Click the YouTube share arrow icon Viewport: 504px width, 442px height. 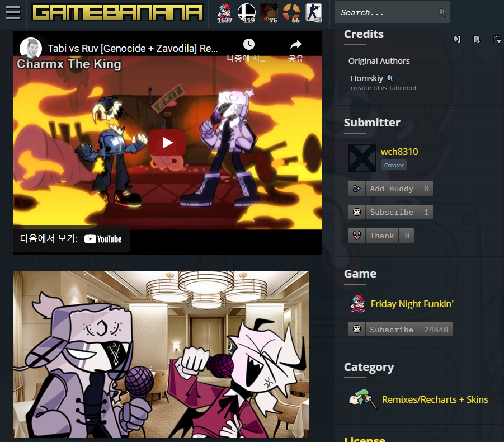(x=296, y=44)
